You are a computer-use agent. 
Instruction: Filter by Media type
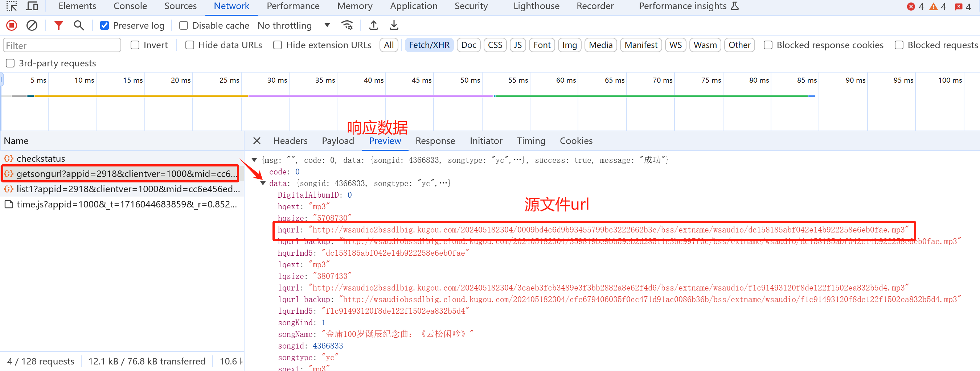[601, 45]
